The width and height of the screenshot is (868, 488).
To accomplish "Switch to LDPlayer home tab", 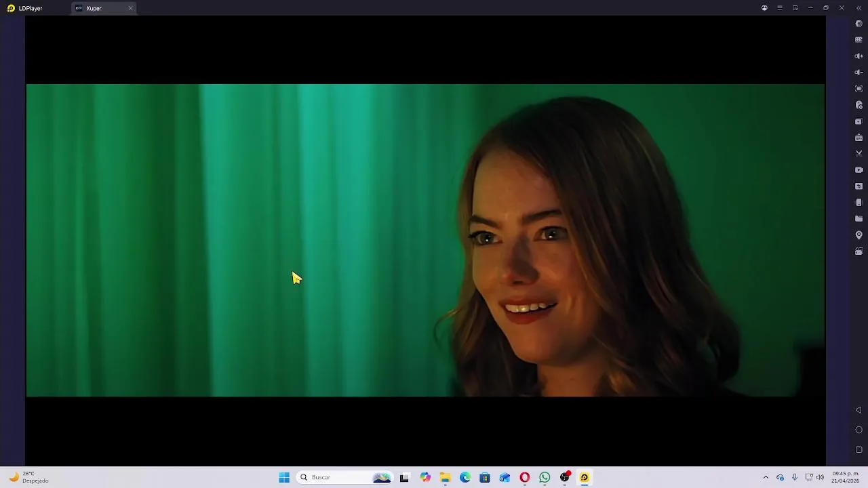I will tap(25, 8).
